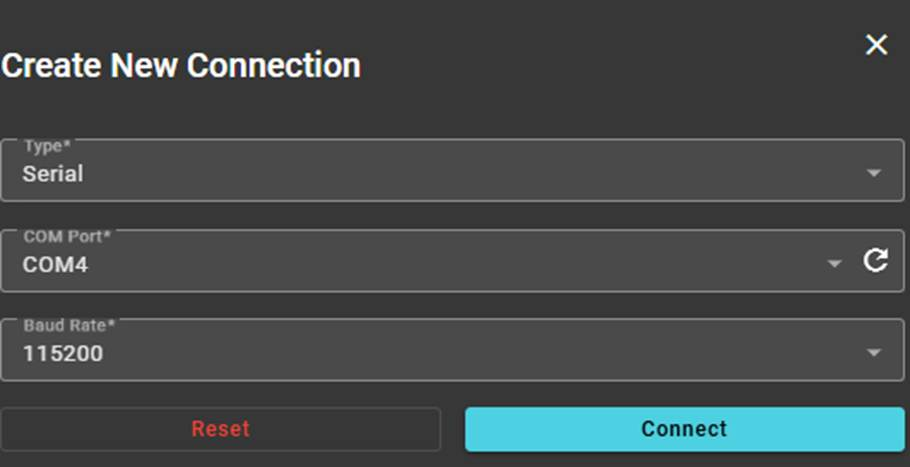
Task: Click the circular arrow reload icon
Action: click(875, 262)
